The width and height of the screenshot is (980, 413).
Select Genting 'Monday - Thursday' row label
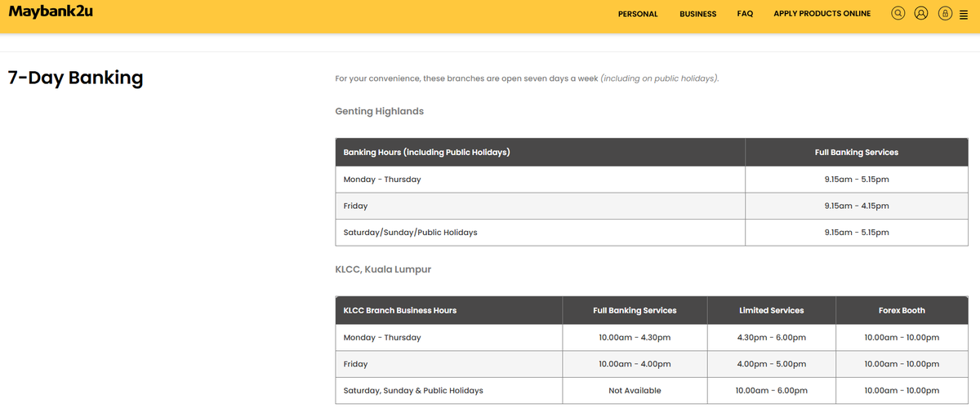coord(382,180)
